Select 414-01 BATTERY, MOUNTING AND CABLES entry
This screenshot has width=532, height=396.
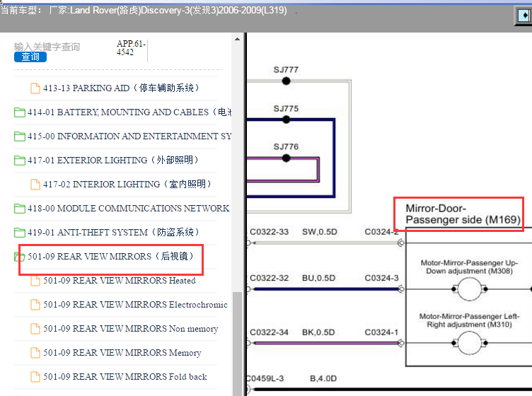click(x=129, y=112)
